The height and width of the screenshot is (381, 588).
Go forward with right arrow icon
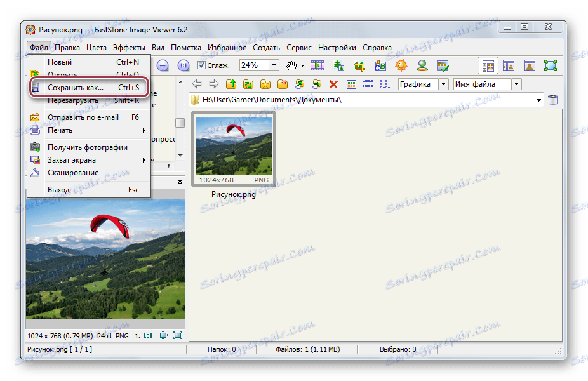[214, 84]
